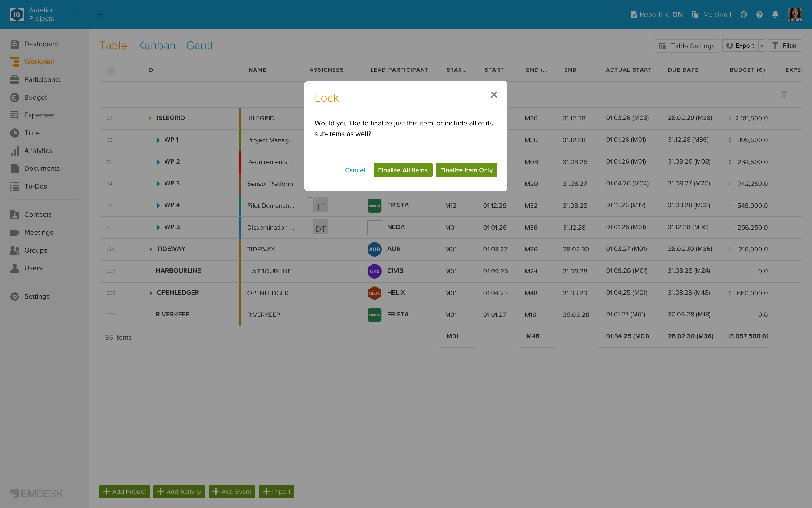The height and width of the screenshot is (508, 812).
Task: Open Dashboard from the sidebar
Action: (x=34, y=44)
